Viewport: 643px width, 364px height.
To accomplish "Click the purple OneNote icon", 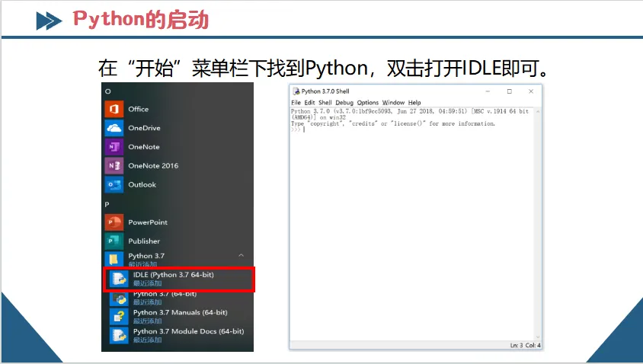I will coord(114,147).
